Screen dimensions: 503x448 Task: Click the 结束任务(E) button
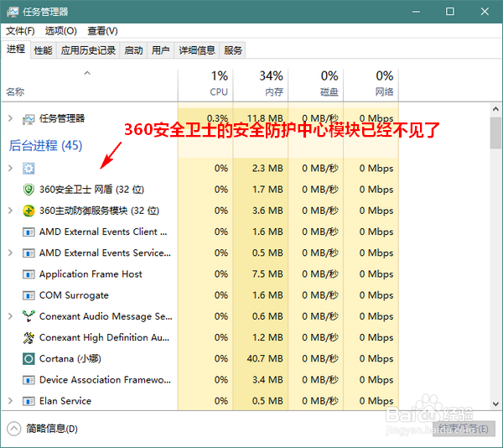tap(464, 429)
